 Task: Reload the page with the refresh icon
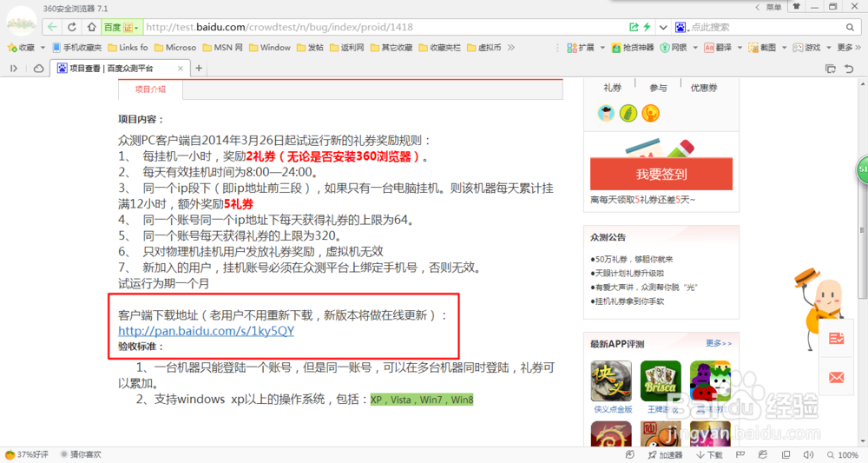tap(72, 27)
